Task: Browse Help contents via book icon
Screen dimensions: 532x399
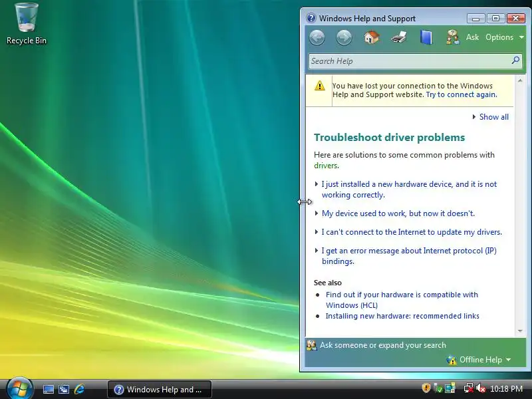Action: 426,37
